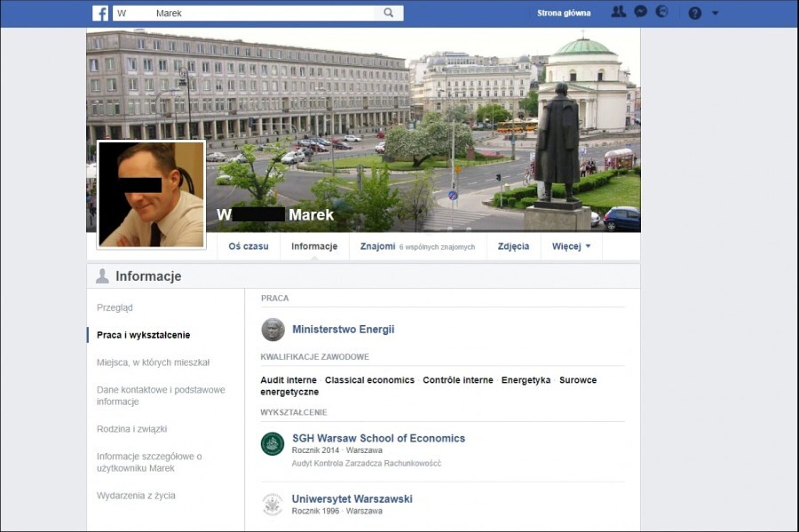The width and height of the screenshot is (799, 532).
Task: Check notifications via the globe icon
Action: 663,11
